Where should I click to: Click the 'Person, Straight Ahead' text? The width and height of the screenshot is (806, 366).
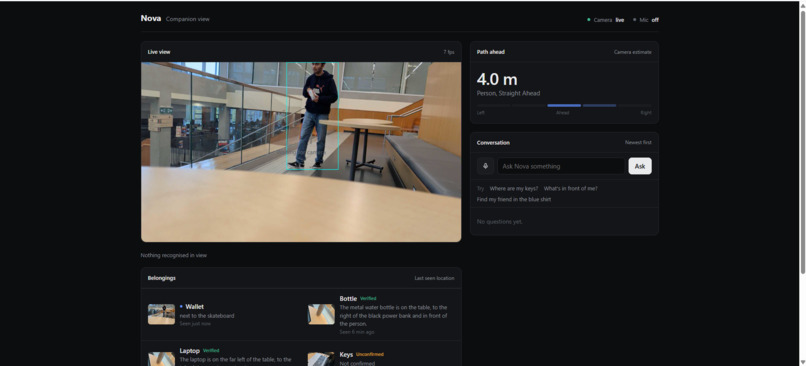(x=508, y=94)
